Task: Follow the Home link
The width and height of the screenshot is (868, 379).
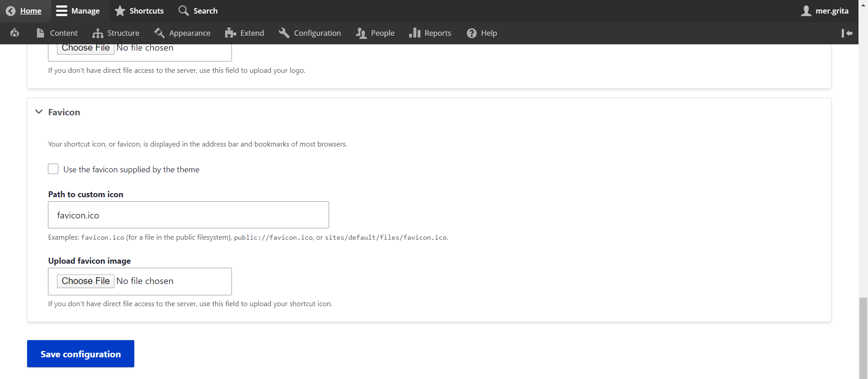Action: [x=30, y=11]
